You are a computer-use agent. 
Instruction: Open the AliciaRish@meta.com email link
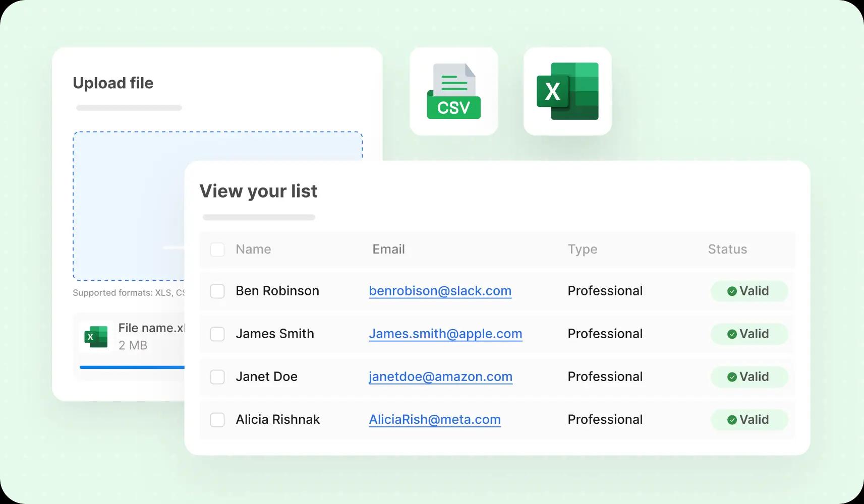click(x=435, y=420)
